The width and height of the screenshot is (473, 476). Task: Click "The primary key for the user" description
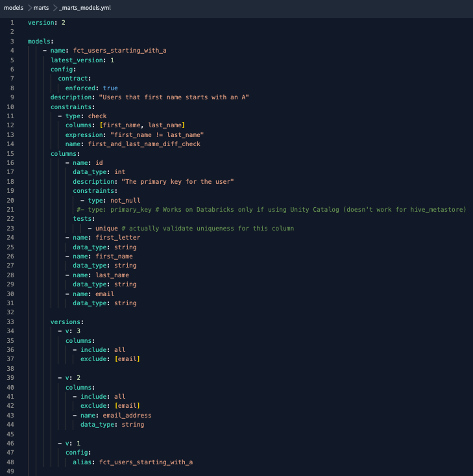[178, 182]
